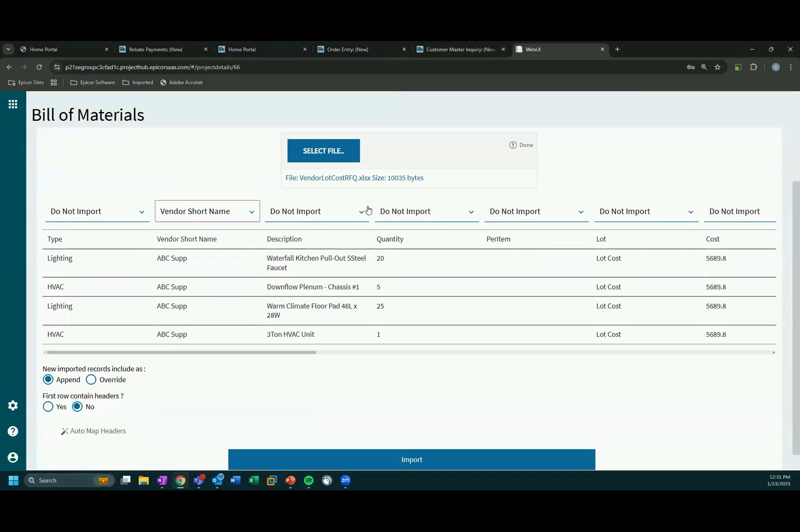Open the Windows Start menu

click(x=13, y=480)
